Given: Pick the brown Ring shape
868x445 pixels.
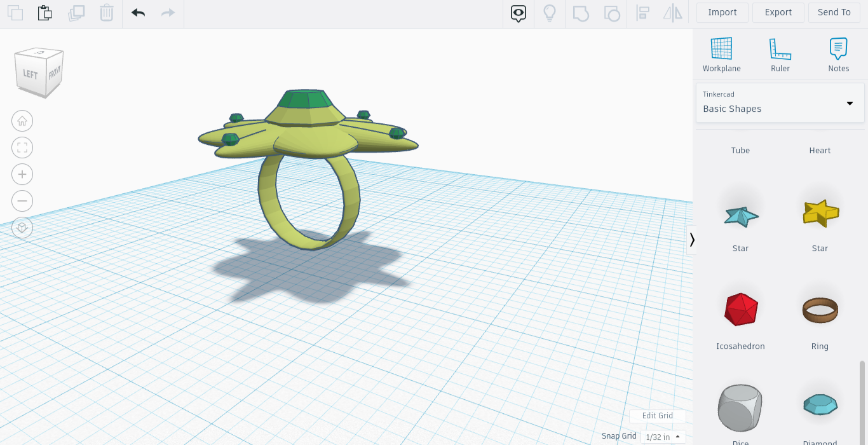Looking at the screenshot, I should (x=820, y=310).
